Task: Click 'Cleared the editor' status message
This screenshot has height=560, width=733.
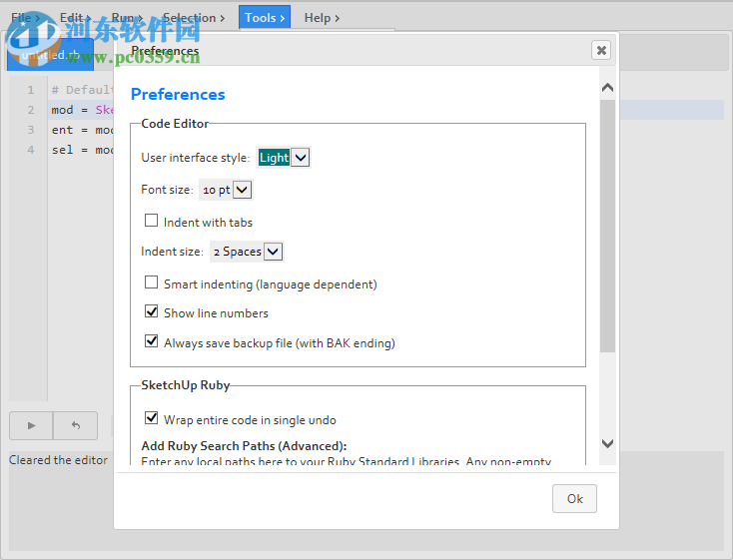Action: point(59,460)
